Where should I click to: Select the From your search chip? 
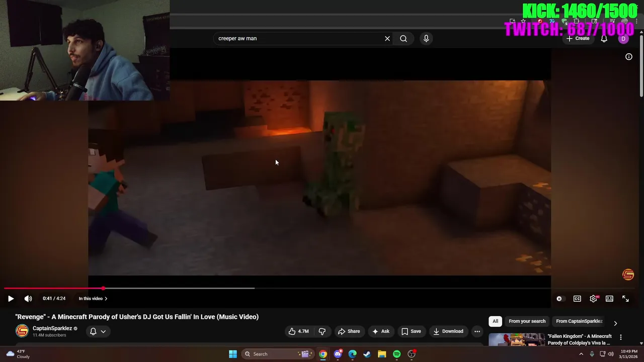click(x=527, y=321)
